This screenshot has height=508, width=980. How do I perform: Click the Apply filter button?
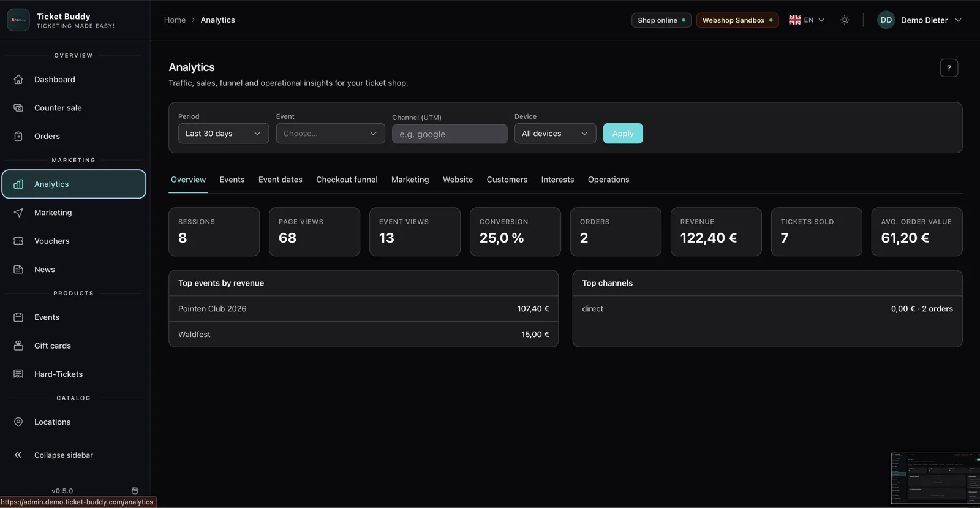pyautogui.click(x=623, y=134)
